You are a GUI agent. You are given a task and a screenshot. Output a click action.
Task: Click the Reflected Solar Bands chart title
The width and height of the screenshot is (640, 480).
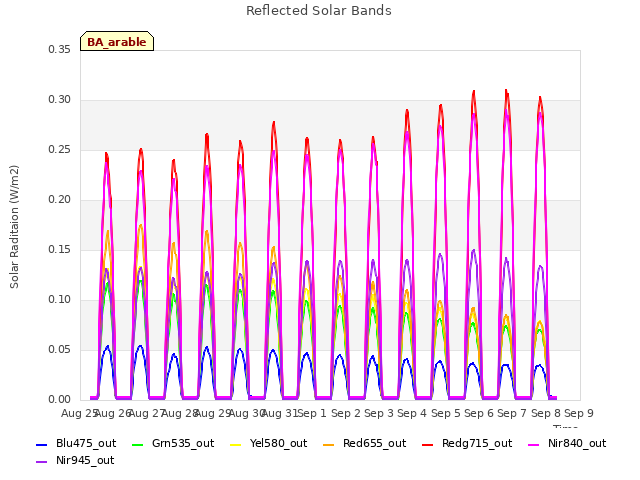(319, 11)
